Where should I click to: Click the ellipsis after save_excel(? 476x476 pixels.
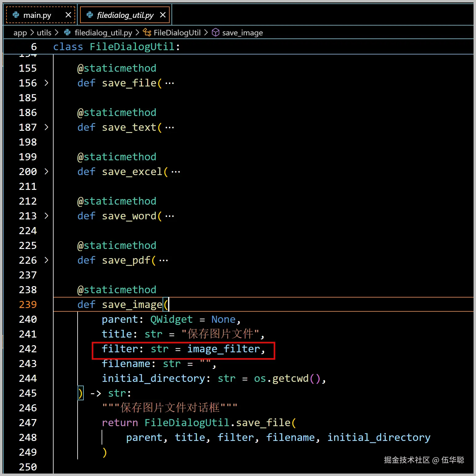pos(176,172)
